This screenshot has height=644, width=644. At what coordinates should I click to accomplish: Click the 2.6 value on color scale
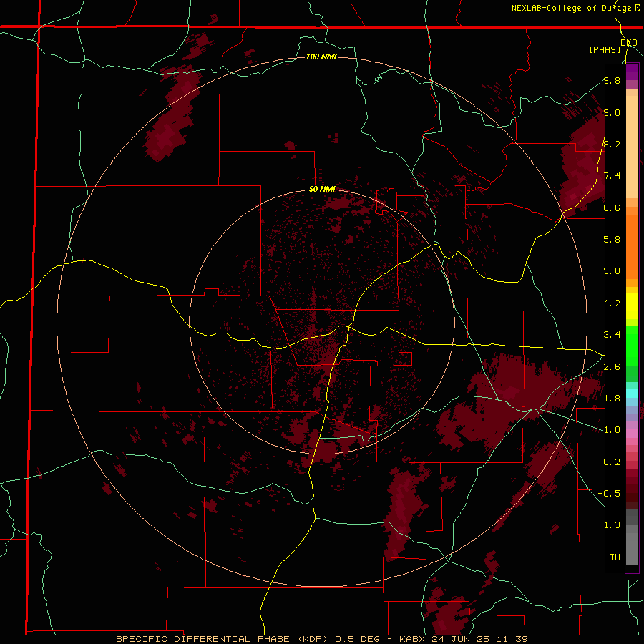tap(612, 367)
